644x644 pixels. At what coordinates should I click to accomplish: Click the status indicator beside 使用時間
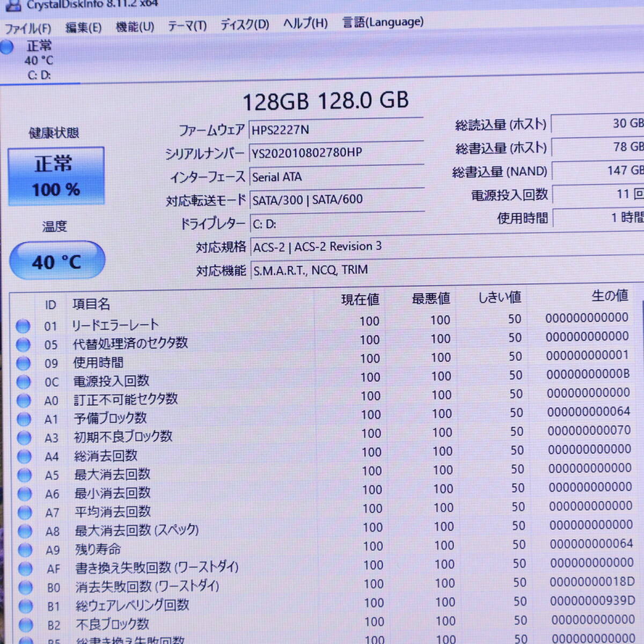23,363
